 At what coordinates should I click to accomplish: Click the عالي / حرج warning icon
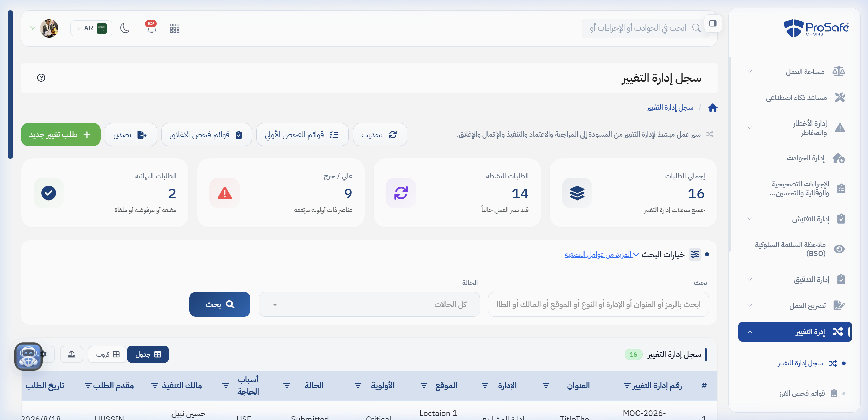click(225, 193)
